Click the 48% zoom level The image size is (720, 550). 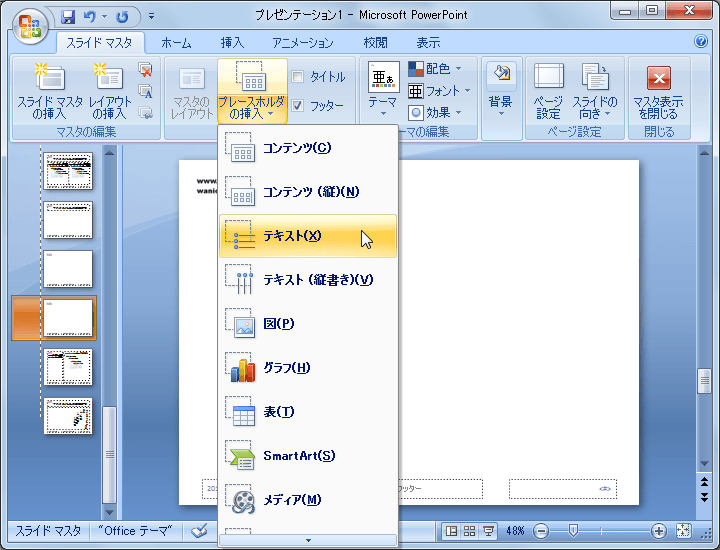point(515,531)
